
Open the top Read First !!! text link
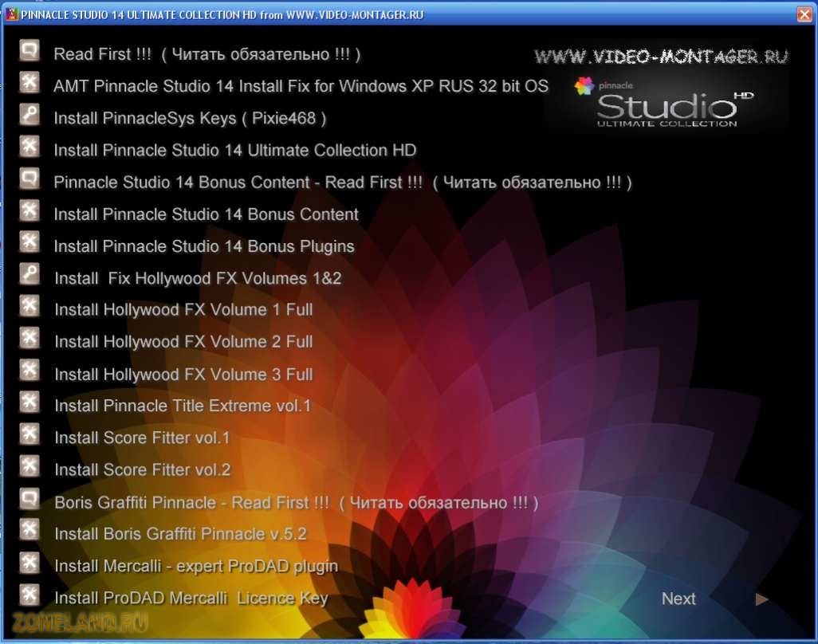coord(207,54)
